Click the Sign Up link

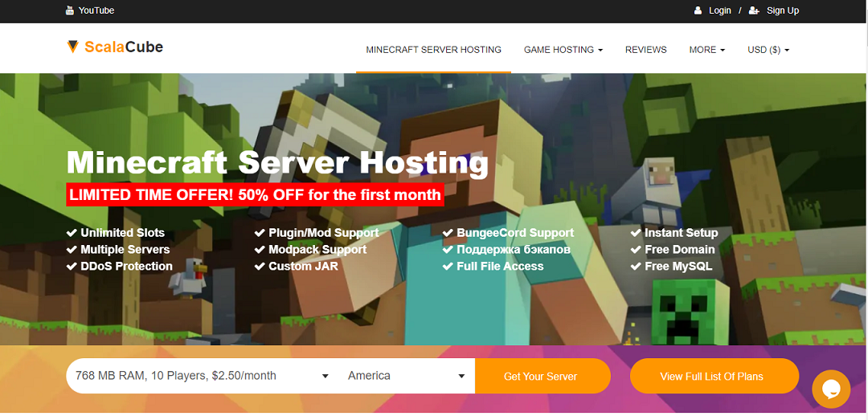coord(783,10)
